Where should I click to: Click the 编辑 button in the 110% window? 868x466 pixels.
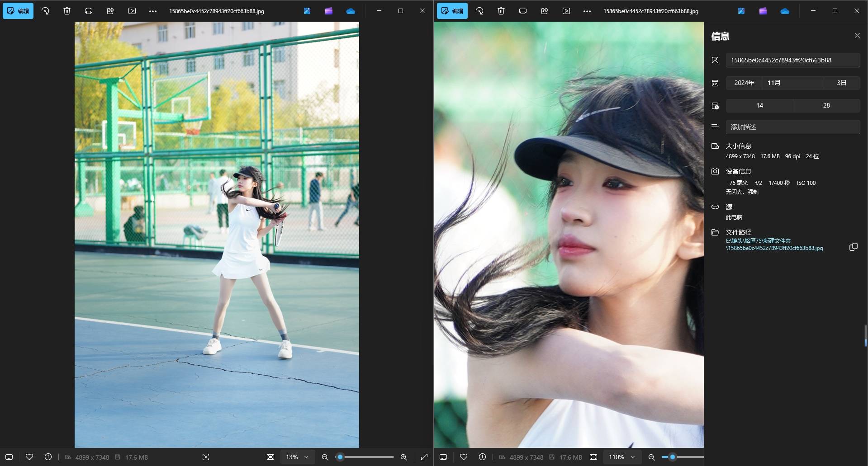click(x=452, y=11)
